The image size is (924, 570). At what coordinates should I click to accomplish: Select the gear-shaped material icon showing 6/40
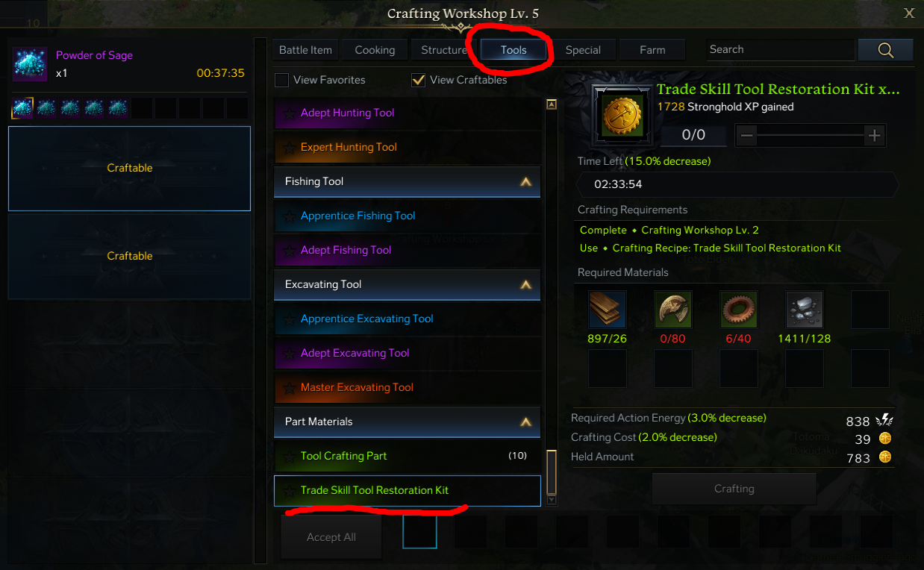(739, 310)
